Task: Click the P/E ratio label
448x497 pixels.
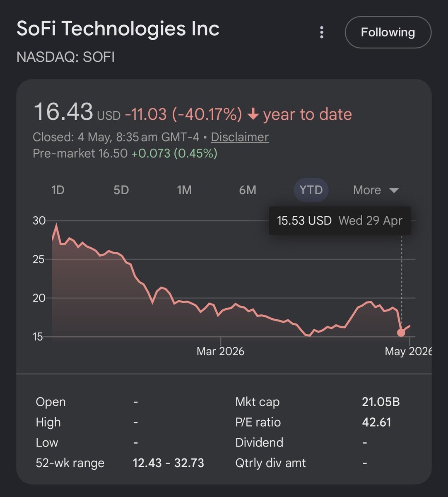Action: [x=258, y=422]
